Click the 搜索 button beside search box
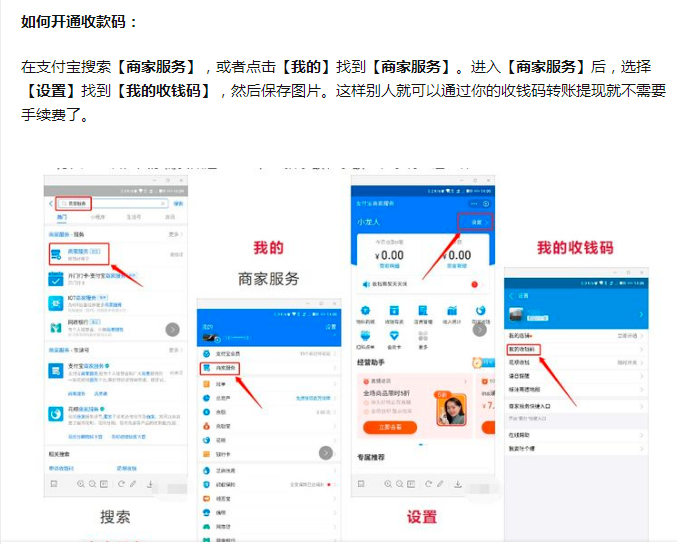 pos(178,203)
